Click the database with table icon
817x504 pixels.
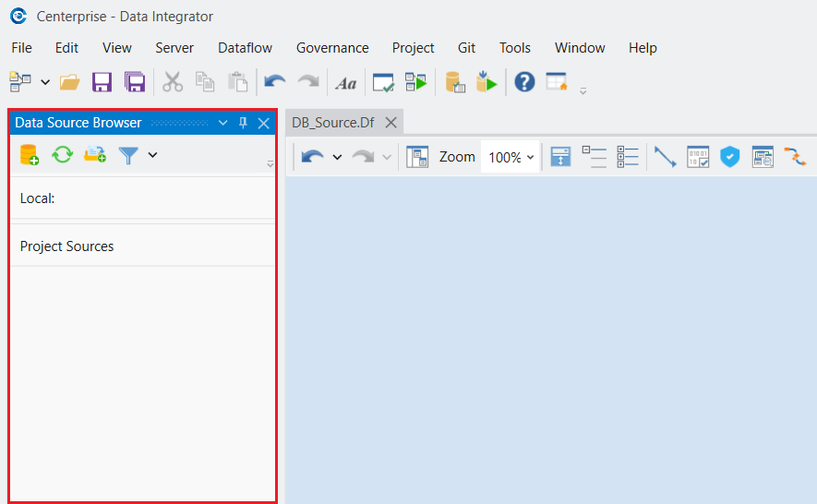point(454,82)
